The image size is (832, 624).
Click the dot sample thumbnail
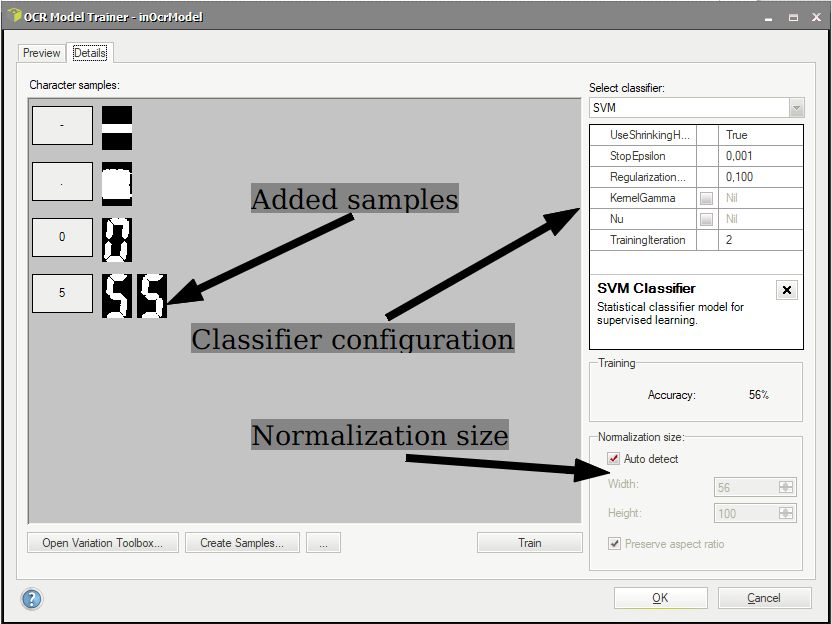[117, 184]
